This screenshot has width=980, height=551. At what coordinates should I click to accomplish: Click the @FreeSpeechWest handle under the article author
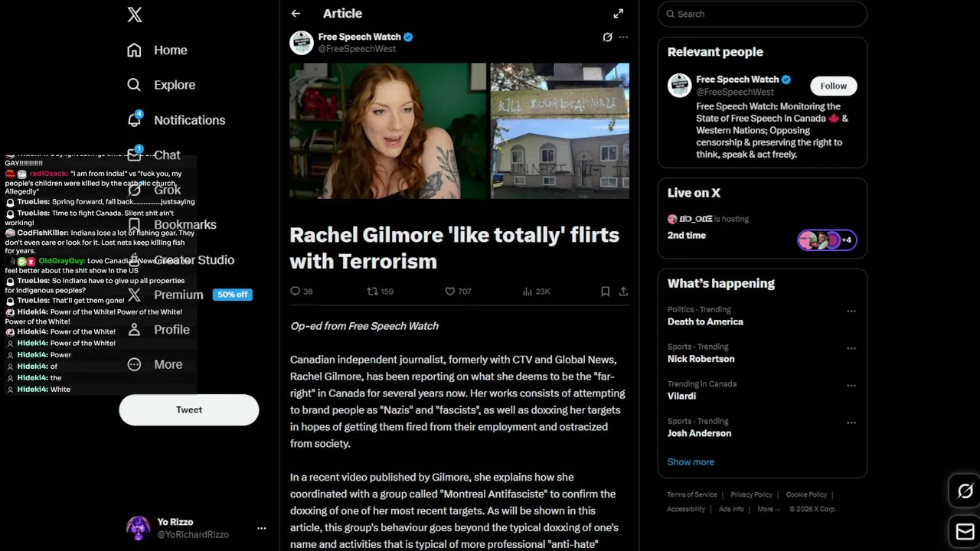coord(357,49)
